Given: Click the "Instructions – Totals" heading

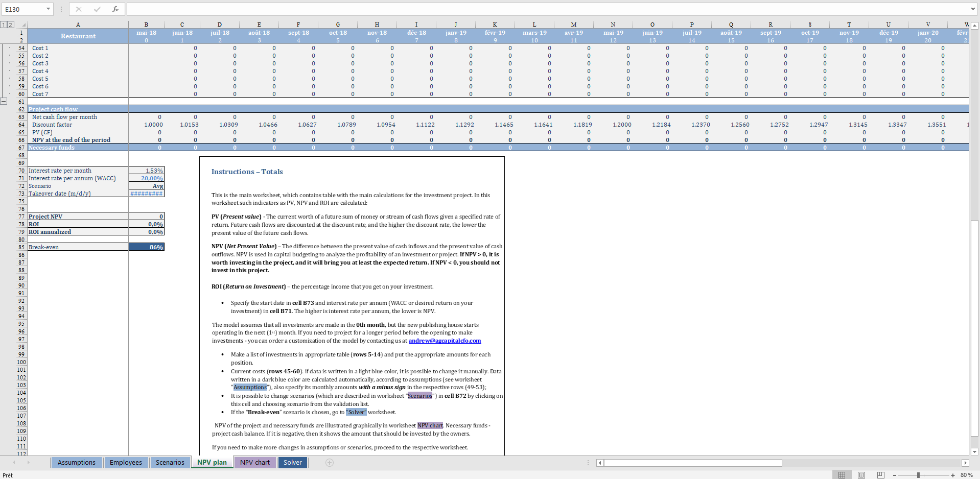Looking at the screenshot, I should click(247, 172).
